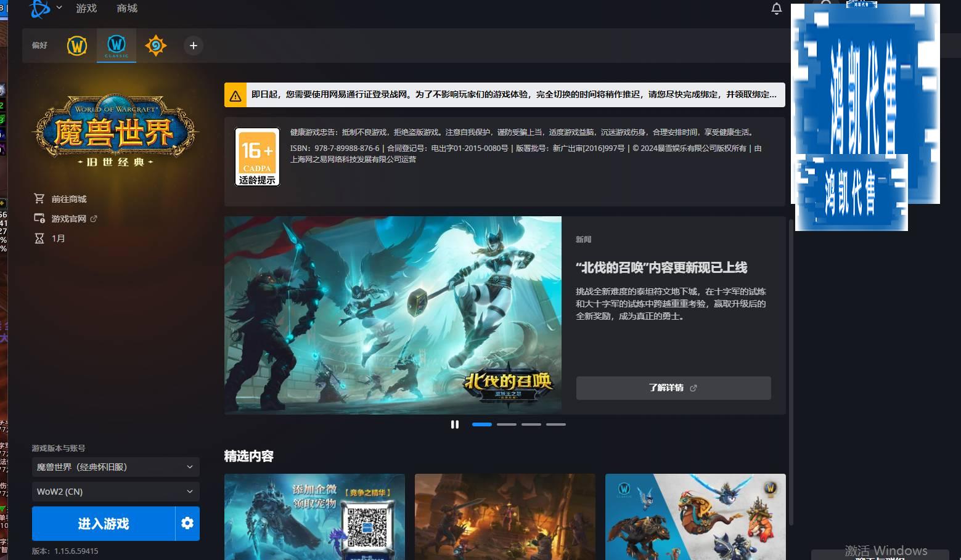Open the middle featured card with fire scene

pyautogui.click(x=505, y=517)
